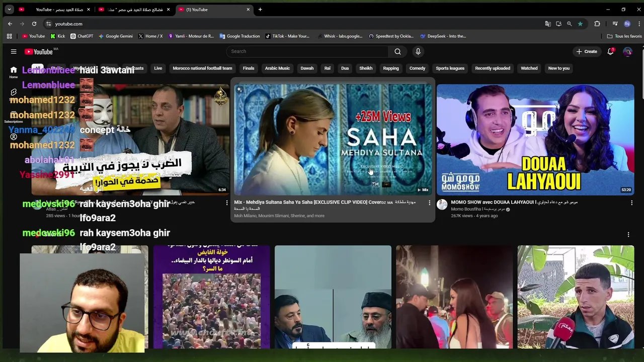Select the New to you filter chip
644x362 pixels.
pos(558,68)
